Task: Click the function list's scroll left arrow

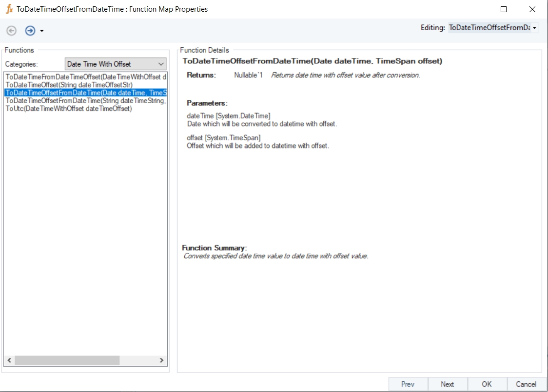Action: (x=9, y=360)
